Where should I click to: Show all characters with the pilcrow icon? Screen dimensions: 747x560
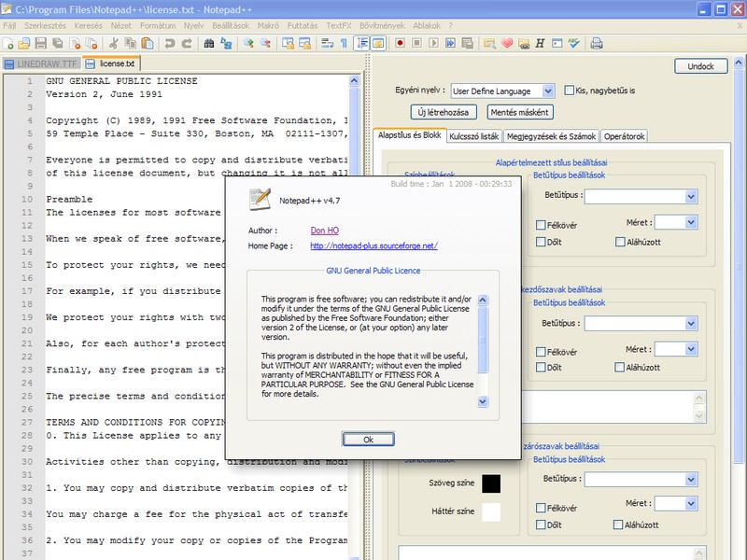(x=344, y=44)
